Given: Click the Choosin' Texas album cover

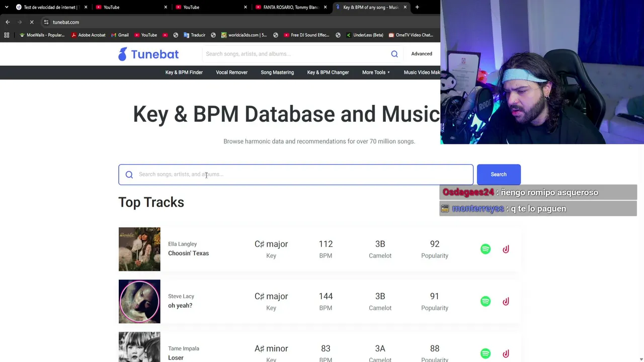Looking at the screenshot, I should (x=139, y=249).
